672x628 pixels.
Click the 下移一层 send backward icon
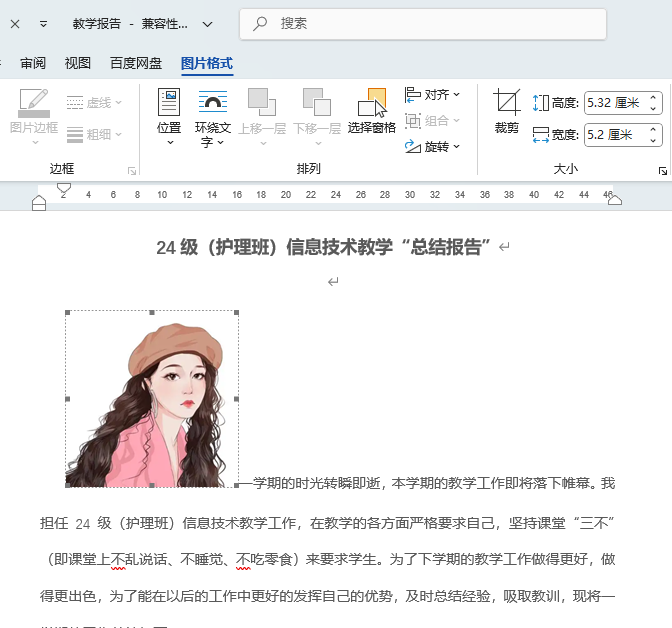317,102
